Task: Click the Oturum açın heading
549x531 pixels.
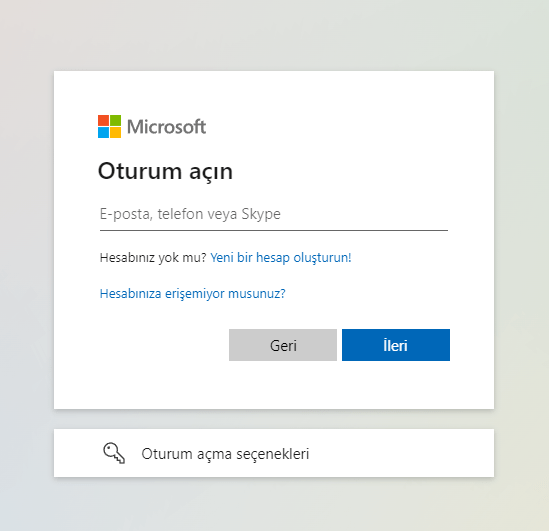Action: [x=165, y=172]
